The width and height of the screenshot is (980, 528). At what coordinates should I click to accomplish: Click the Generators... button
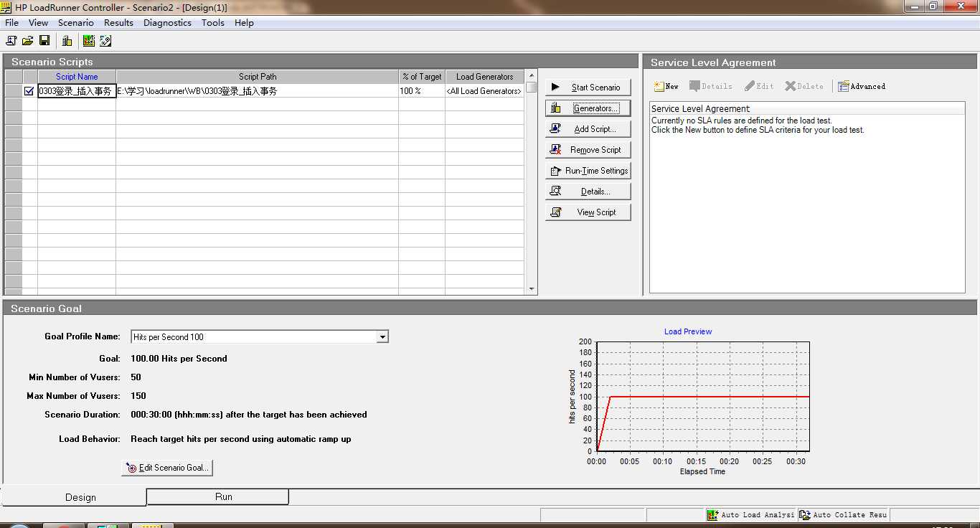(588, 108)
